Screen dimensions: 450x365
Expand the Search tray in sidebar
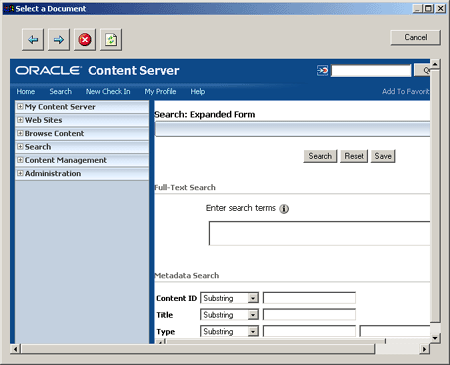point(20,147)
